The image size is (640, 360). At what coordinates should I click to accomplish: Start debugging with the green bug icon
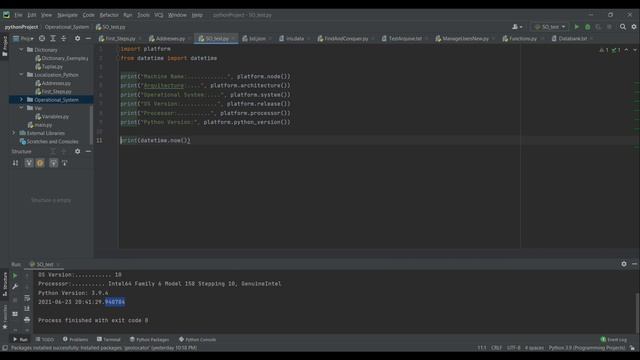point(588,27)
